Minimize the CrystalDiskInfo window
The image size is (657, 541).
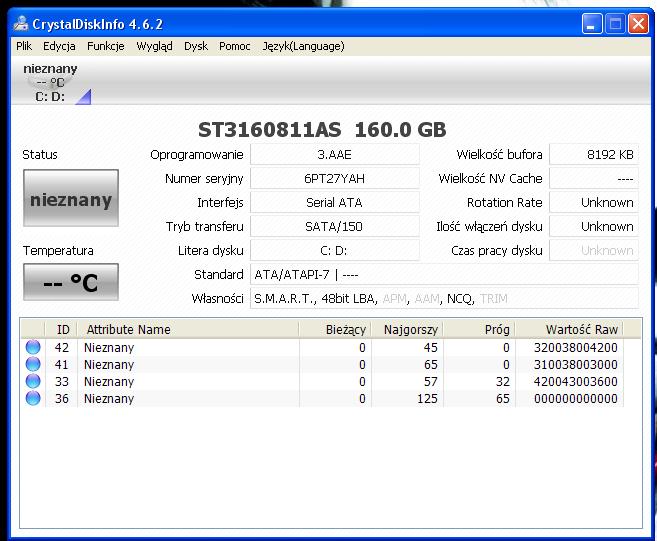click(x=592, y=23)
